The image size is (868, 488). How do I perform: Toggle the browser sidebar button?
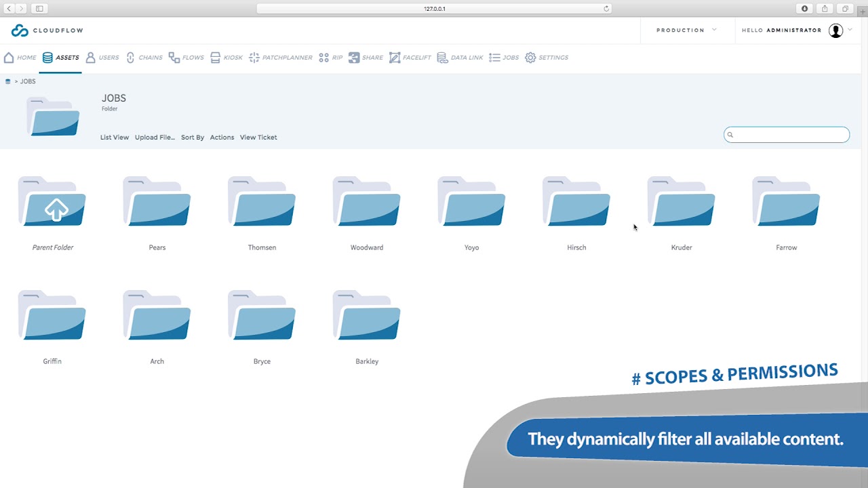point(39,9)
